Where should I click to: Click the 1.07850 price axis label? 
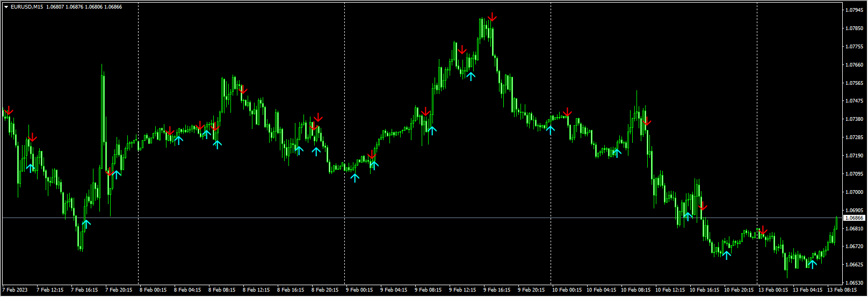854,28
